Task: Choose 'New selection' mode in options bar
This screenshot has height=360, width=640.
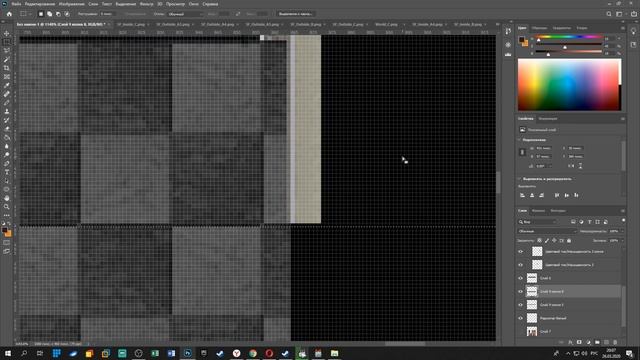Action: 41,14
